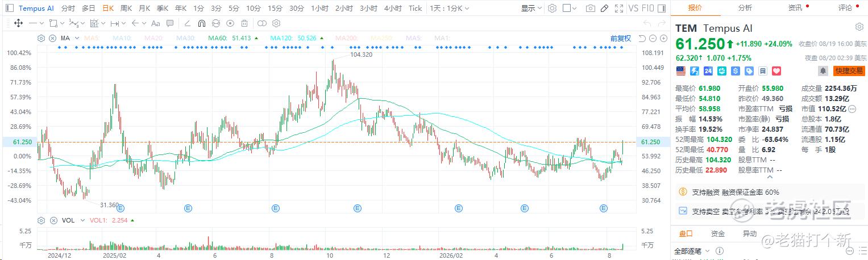Screen dimensions: 868x260
Task: Take a chart screenshot with camera icon
Action: [x=591, y=9]
